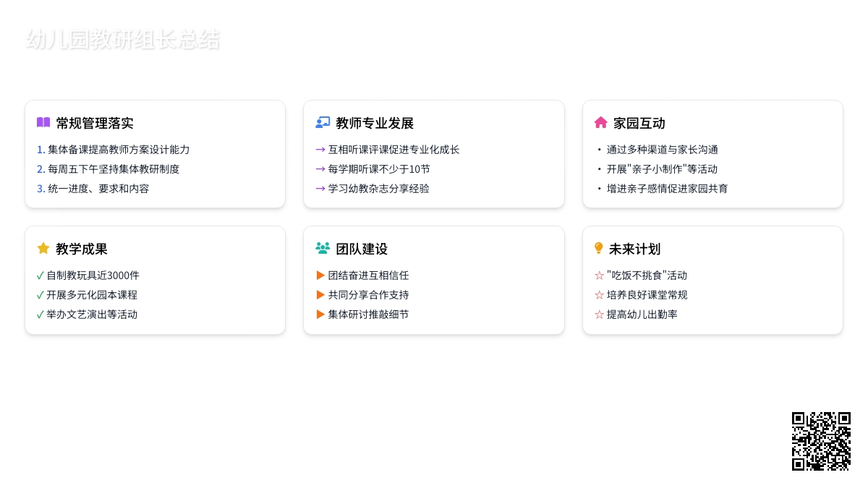Click the text 共同分享合作支持

[x=369, y=295]
